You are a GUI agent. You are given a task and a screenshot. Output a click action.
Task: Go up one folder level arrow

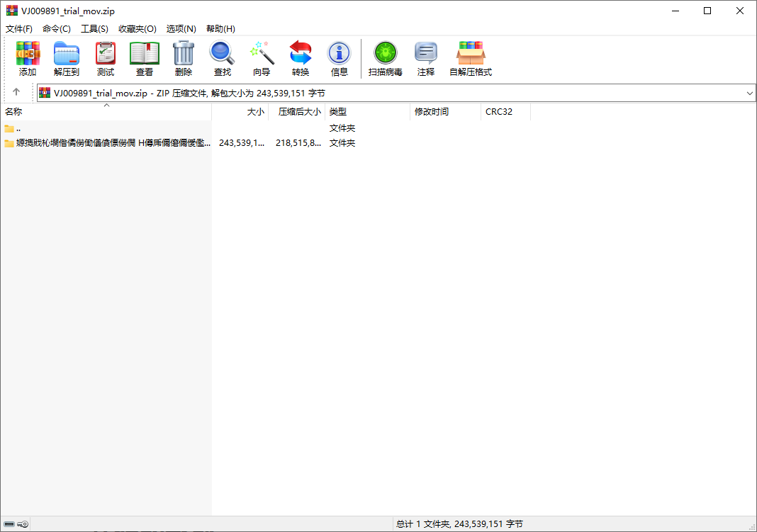coord(16,92)
